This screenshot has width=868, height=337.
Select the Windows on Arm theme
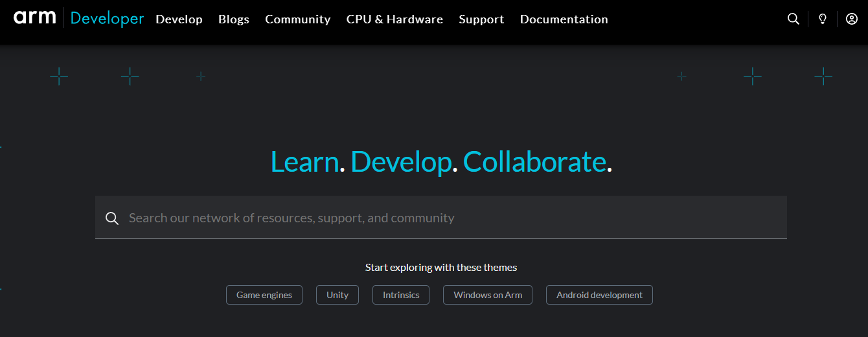(x=488, y=295)
